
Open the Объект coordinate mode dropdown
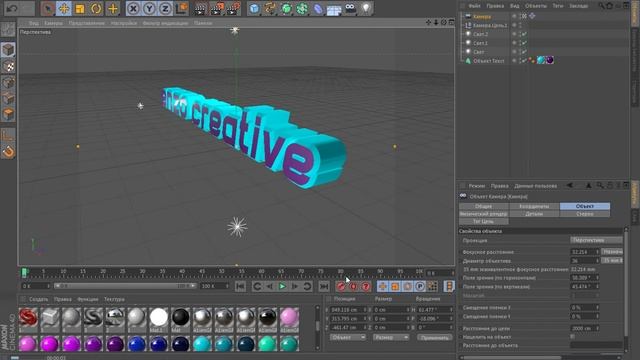(348, 338)
